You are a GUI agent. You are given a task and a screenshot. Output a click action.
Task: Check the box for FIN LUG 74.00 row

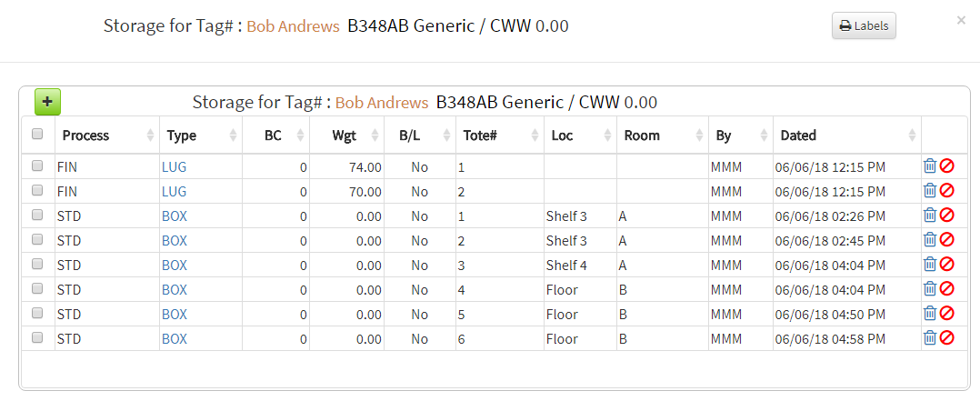click(37, 165)
